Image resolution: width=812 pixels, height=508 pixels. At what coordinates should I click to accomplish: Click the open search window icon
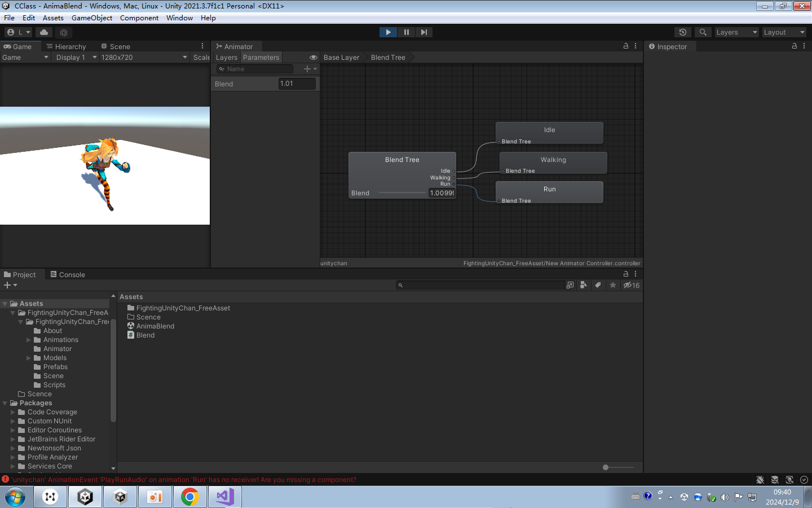coord(570,285)
